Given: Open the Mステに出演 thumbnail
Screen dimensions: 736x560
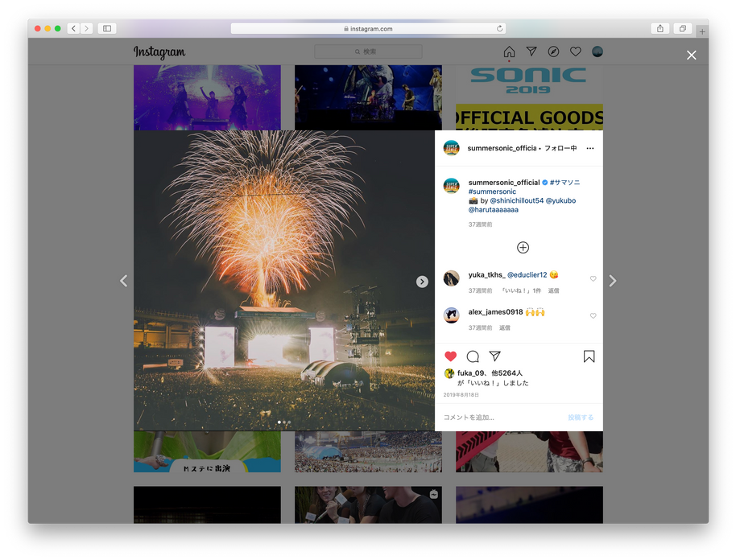Looking at the screenshot, I should [207, 451].
